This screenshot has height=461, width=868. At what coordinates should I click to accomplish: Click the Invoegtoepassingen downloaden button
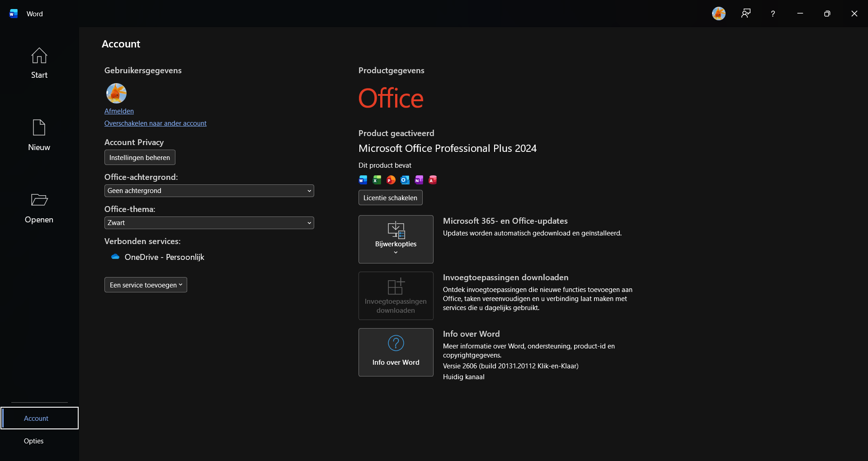pos(396,296)
